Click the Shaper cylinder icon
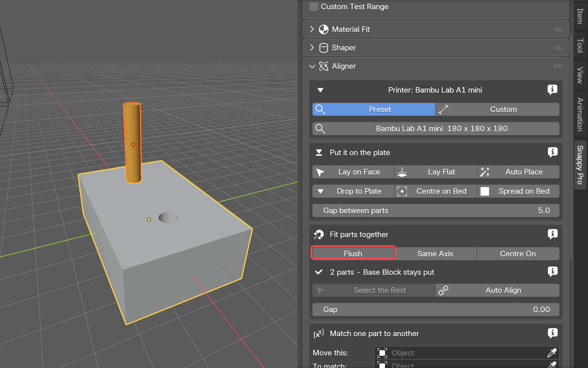Image resolution: width=588 pixels, height=368 pixels. [x=323, y=48]
